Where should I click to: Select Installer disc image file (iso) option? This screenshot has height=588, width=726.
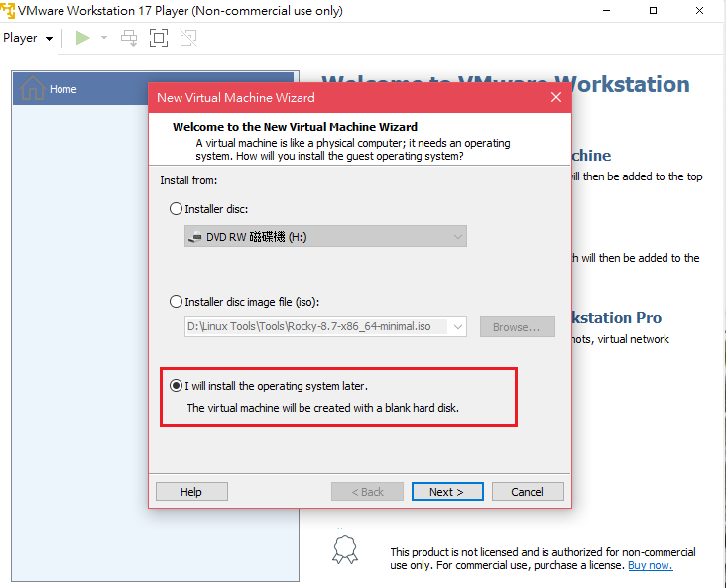pos(176,302)
